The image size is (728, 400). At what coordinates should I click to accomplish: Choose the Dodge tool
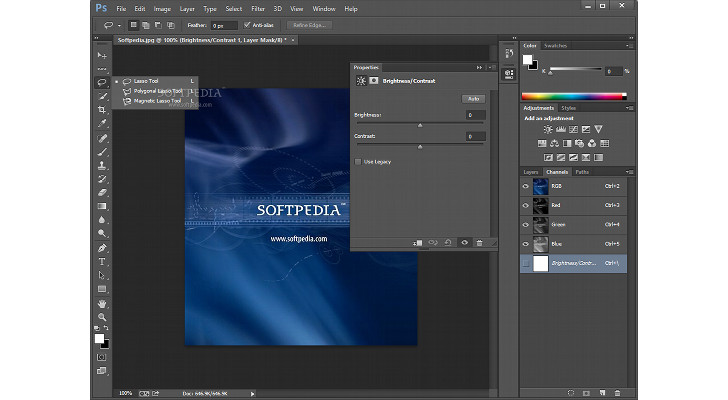pyautogui.click(x=102, y=233)
